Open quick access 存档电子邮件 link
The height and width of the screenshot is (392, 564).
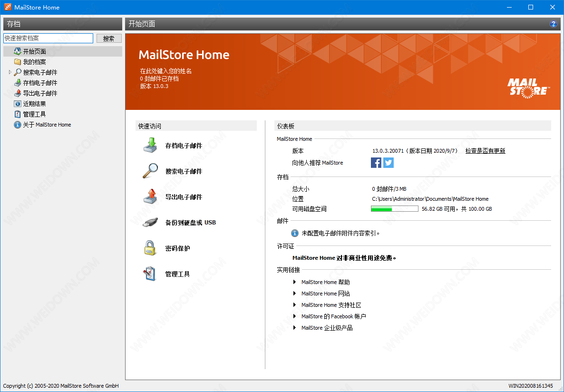pyautogui.click(x=184, y=146)
